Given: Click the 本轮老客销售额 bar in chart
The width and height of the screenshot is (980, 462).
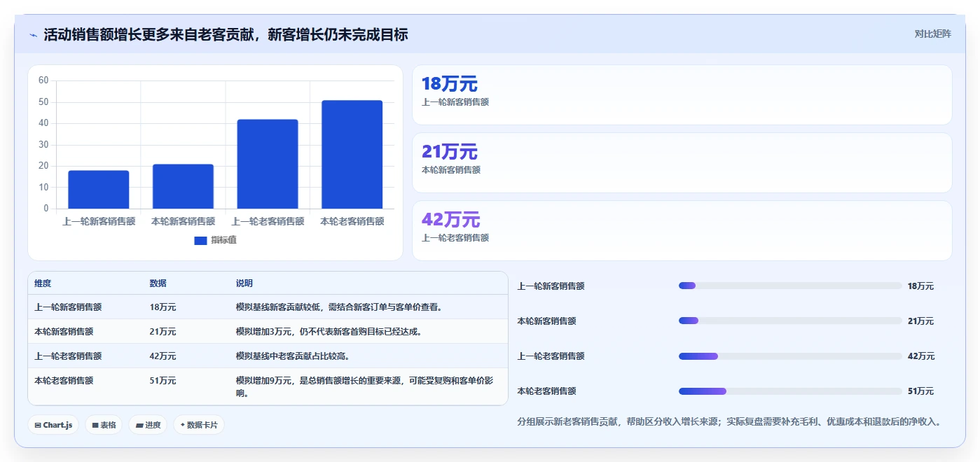Looking at the screenshot, I should [x=352, y=155].
